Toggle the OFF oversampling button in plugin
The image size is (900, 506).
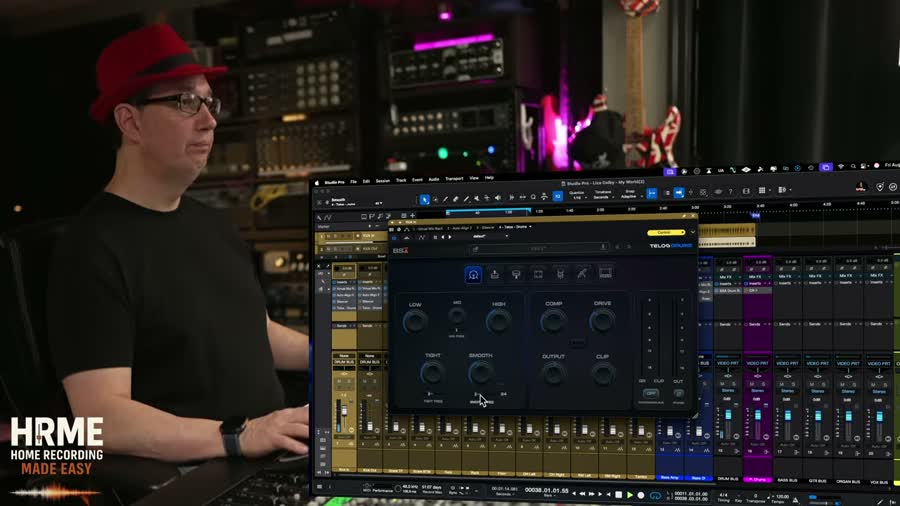(x=650, y=394)
